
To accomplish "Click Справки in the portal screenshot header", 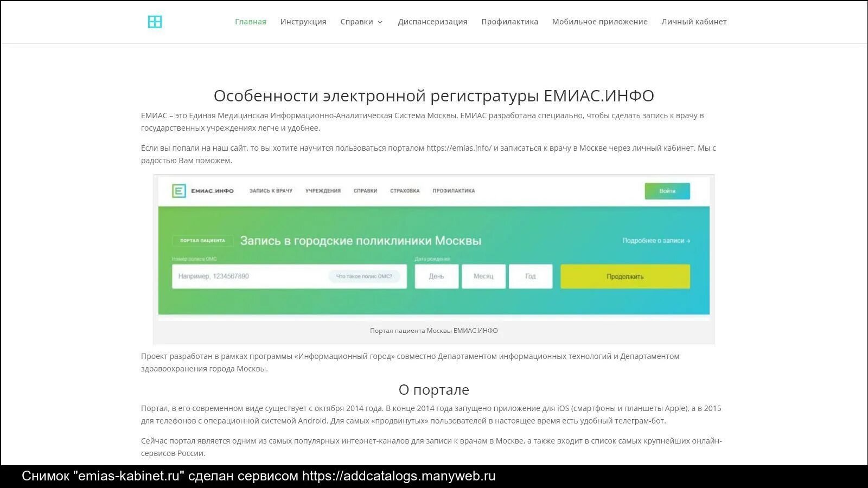I will pyautogui.click(x=365, y=191).
